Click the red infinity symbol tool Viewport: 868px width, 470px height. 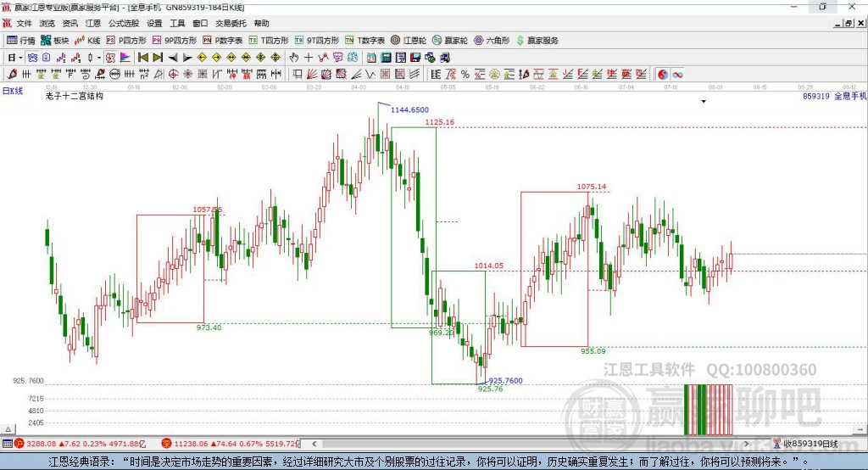677,75
